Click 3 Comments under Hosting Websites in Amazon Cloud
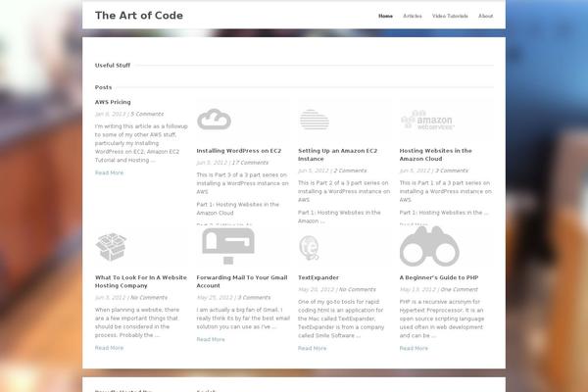This screenshot has height=392, width=588. (x=452, y=171)
